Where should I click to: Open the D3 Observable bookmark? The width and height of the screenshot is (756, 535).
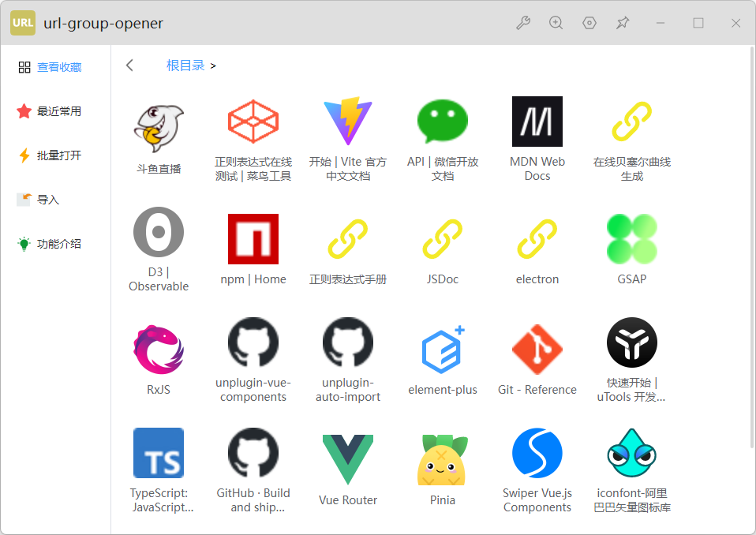159,232
